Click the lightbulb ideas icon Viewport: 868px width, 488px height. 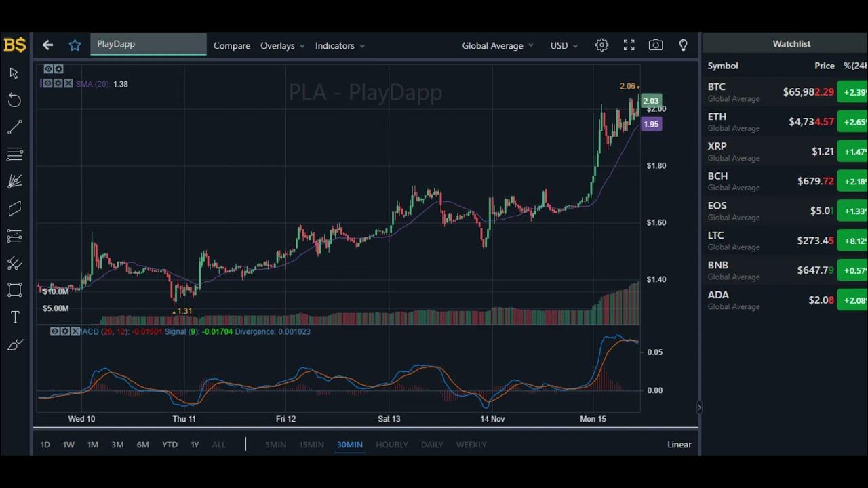[683, 45]
